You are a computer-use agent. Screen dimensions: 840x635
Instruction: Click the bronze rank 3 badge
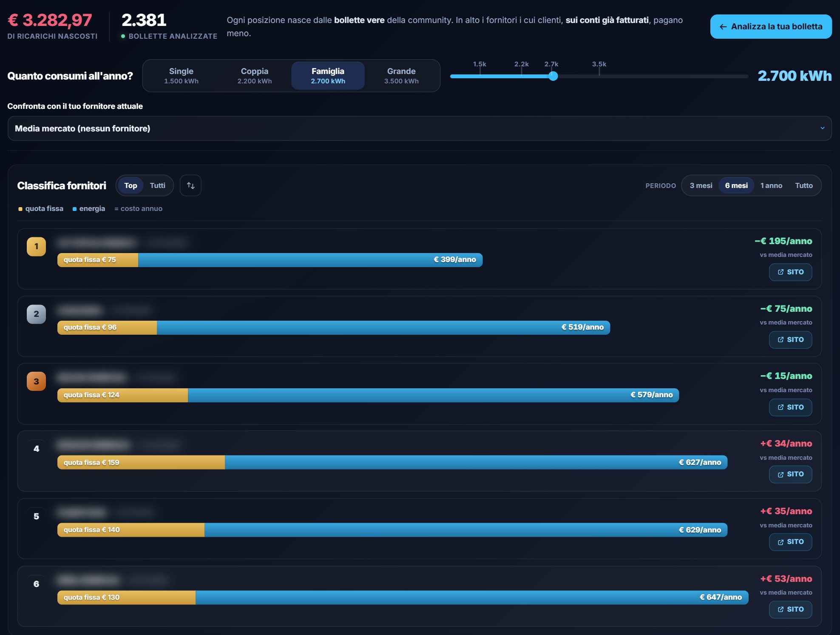[x=36, y=382]
